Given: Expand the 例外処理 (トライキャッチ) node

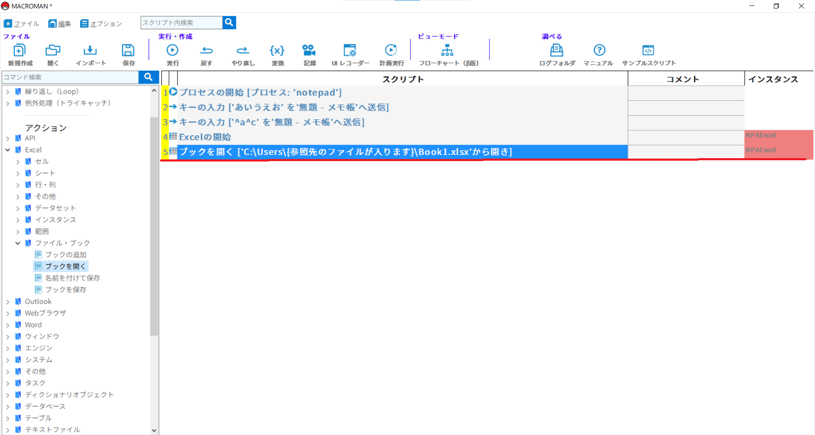Looking at the screenshot, I should click(x=8, y=103).
